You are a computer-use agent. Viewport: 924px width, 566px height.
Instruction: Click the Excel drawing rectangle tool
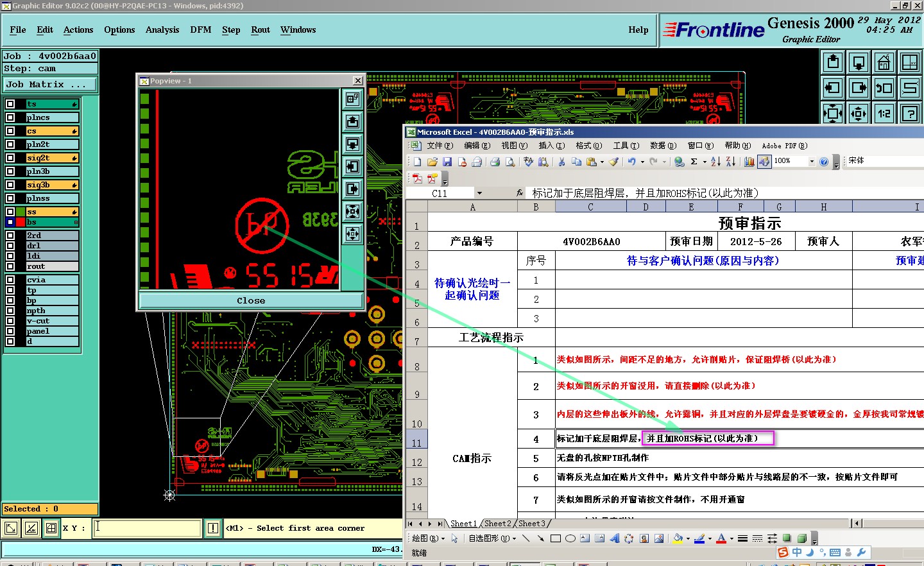[556, 538]
